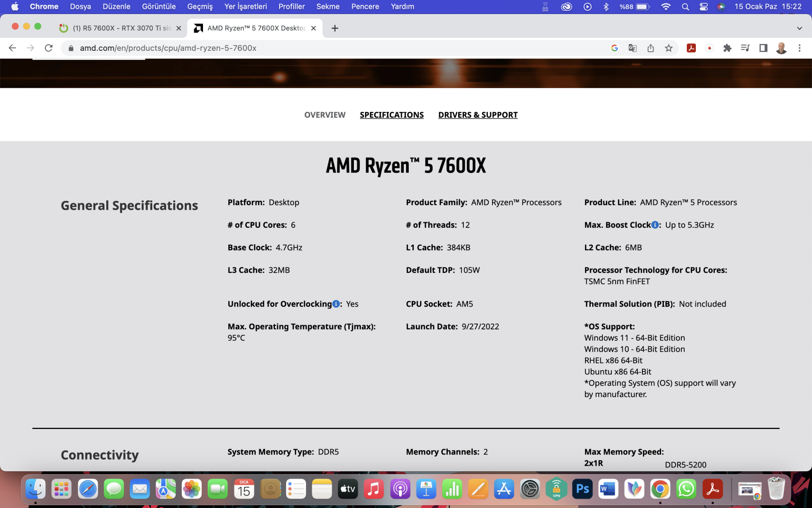Open the Dosya menu
Image resolution: width=812 pixels, height=508 pixels.
point(80,7)
